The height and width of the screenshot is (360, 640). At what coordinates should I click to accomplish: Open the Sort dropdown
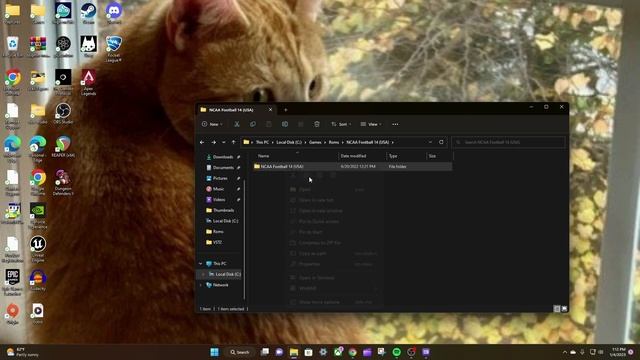(x=341, y=124)
